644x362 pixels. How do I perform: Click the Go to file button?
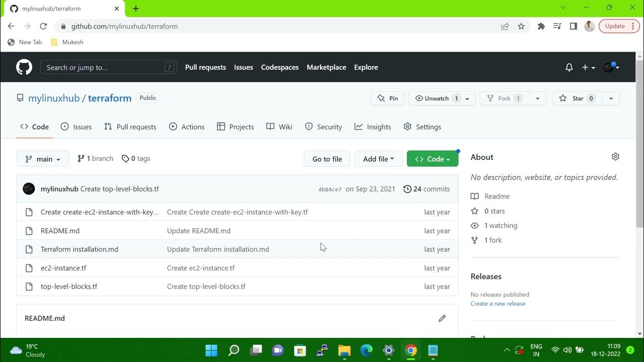327,159
